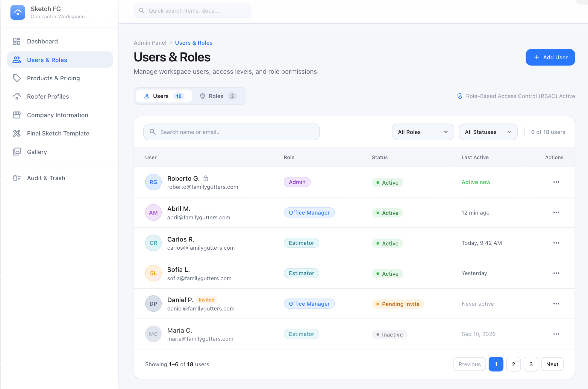Expand the All Statuses filter dropdown

(488, 132)
